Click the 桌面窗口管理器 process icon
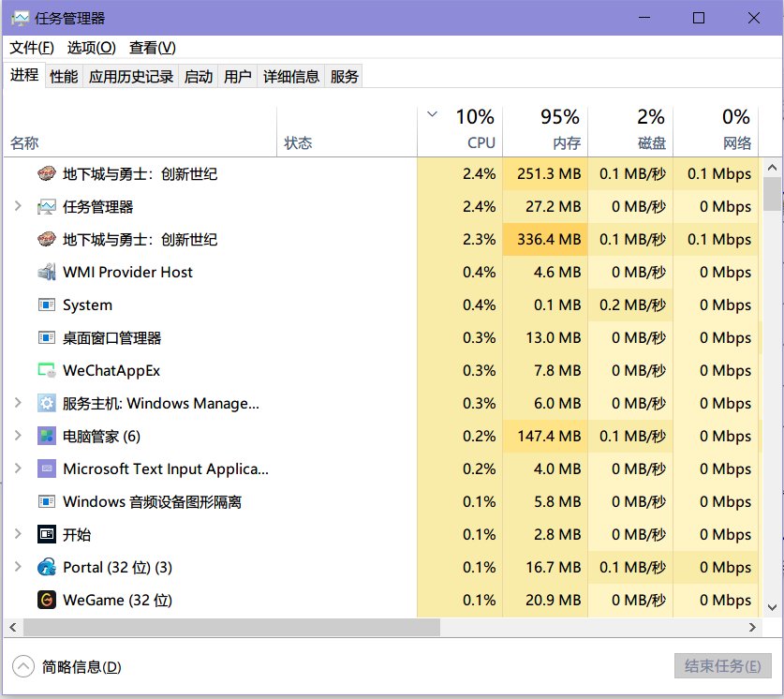The image size is (784, 699). click(47, 338)
